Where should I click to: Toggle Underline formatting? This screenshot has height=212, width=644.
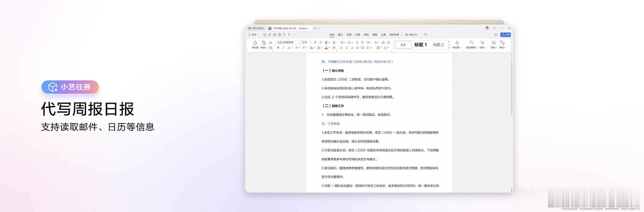289,48
